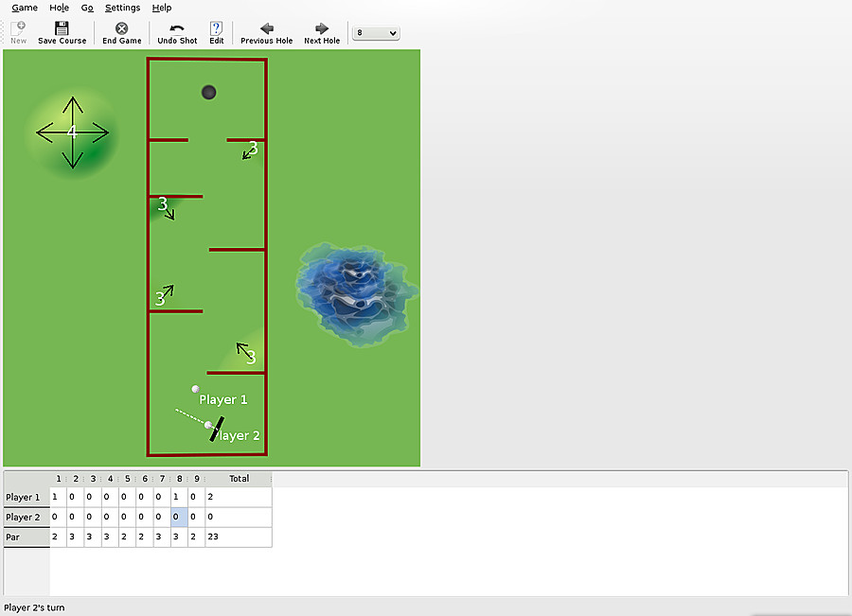Click the blue water puddle hazard
This screenshot has height=616, width=852.
tap(357, 294)
